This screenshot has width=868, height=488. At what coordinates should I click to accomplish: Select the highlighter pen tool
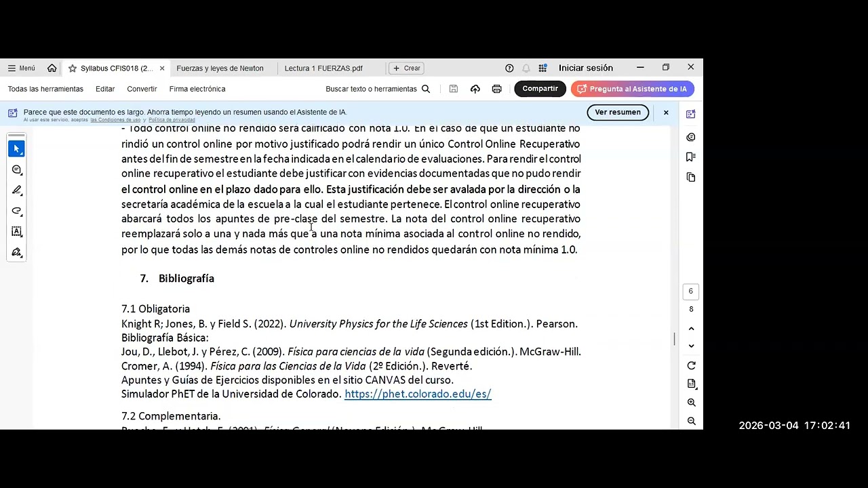coord(16,190)
